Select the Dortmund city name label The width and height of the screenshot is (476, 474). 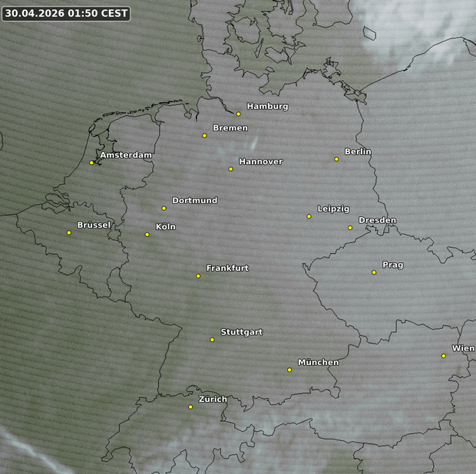pyautogui.click(x=194, y=200)
